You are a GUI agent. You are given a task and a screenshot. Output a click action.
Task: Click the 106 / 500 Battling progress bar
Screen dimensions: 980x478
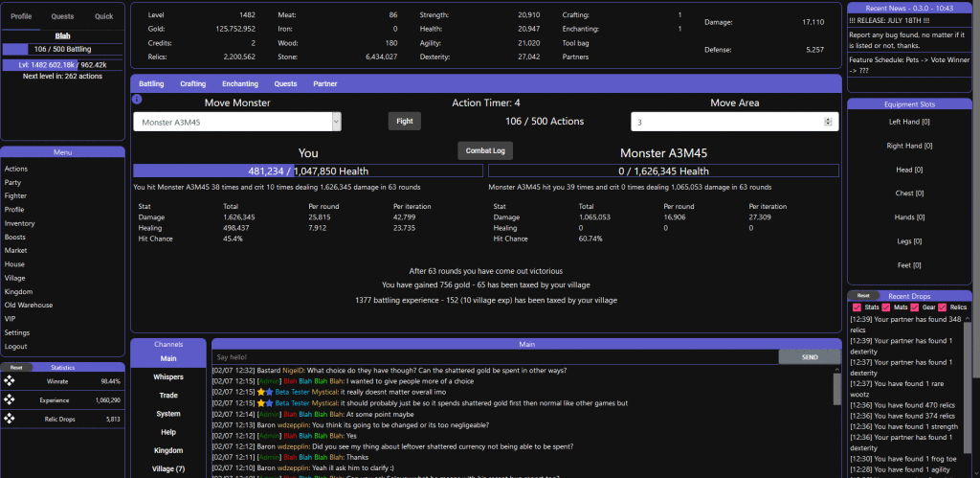(62, 49)
